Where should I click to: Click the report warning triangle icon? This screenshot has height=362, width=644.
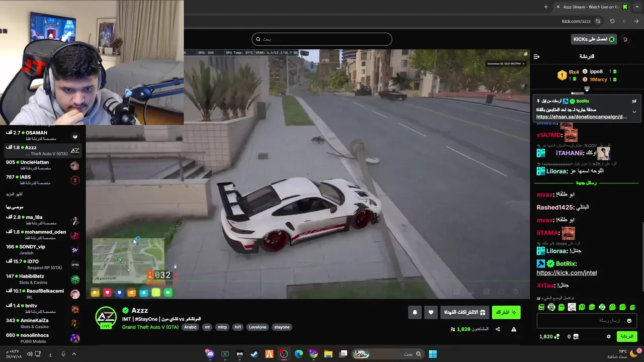click(x=514, y=329)
